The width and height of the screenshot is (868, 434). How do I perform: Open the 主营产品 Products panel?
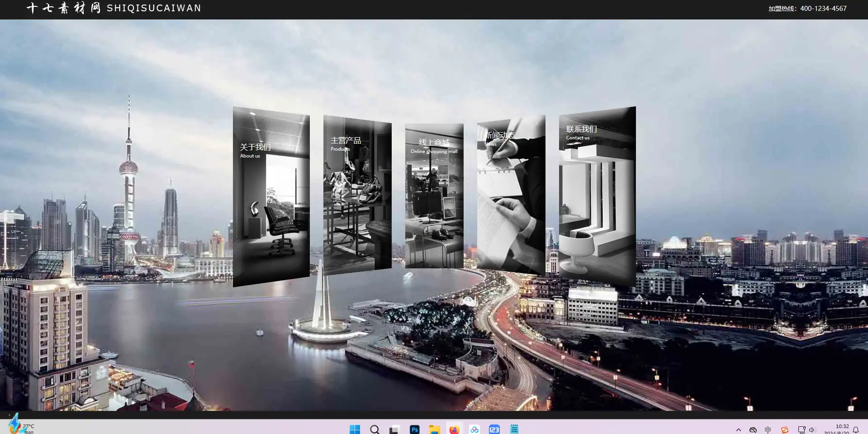click(357, 195)
